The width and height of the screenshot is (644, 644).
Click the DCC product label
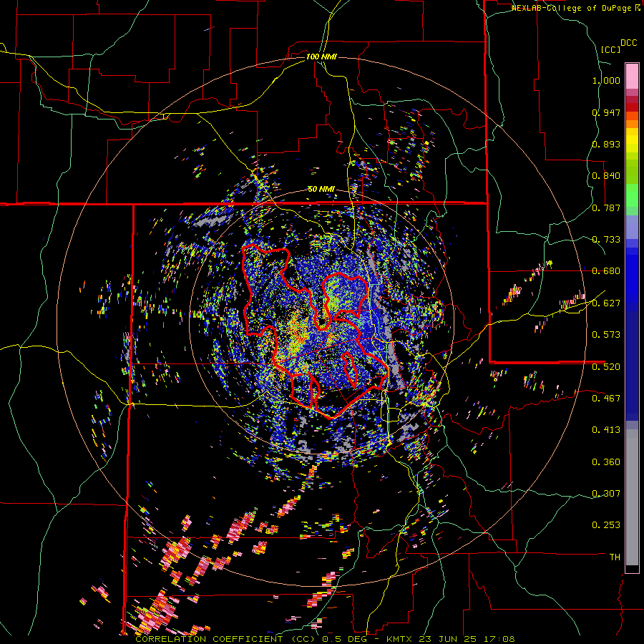[x=629, y=43]
